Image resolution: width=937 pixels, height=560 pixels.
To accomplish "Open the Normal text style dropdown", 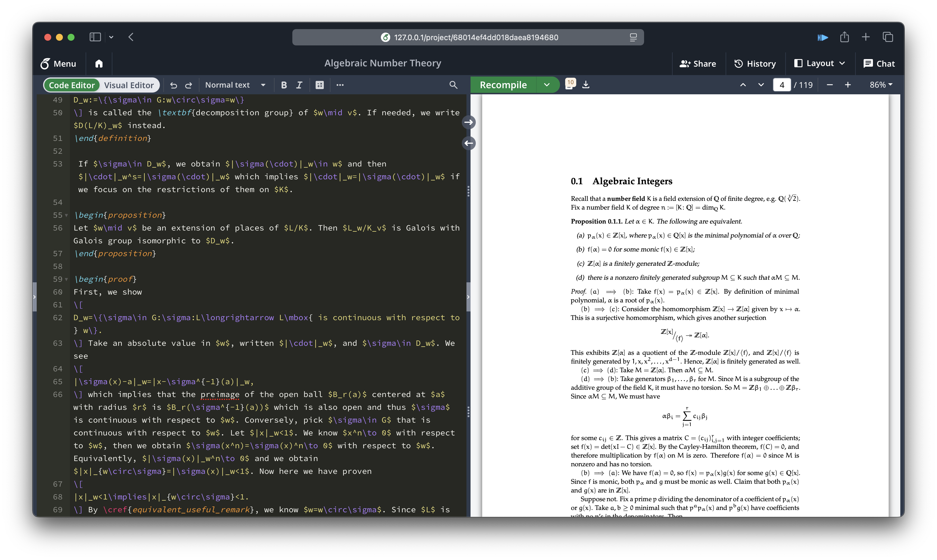I will tap(235, 85).
